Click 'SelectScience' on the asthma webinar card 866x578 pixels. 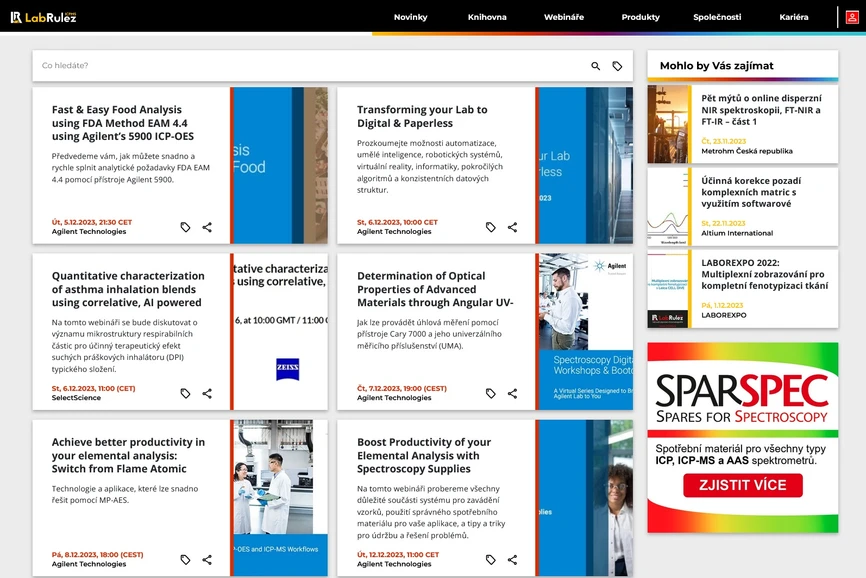(76, 398)
